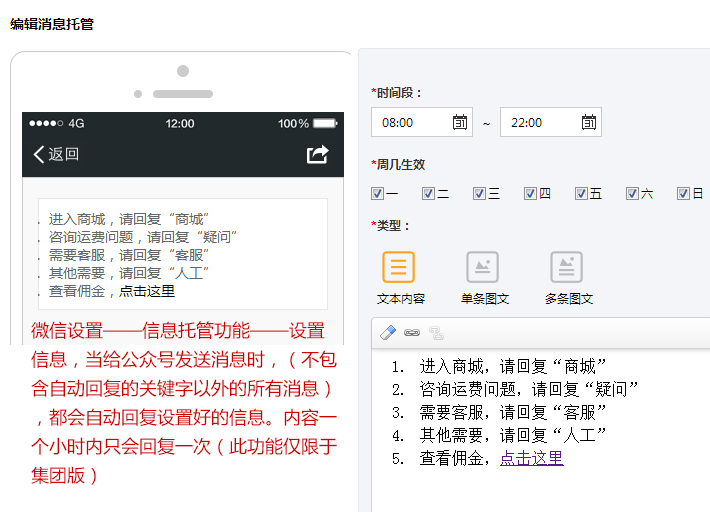The height and width of the screenshot is (512, 710).
Task: Click 点击这里 in the phone preview message
Action: 147,291
